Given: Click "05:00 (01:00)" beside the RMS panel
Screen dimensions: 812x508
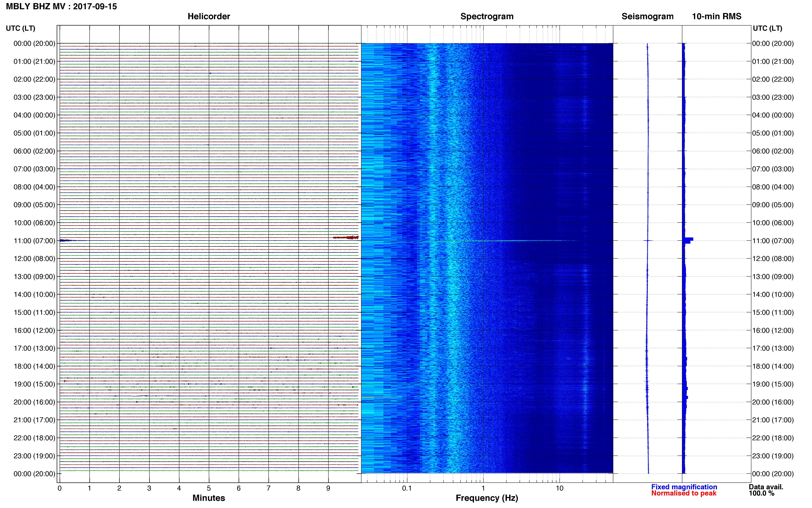Looking at the screenshot, I should pyautogui.click(x=773, y=133).
